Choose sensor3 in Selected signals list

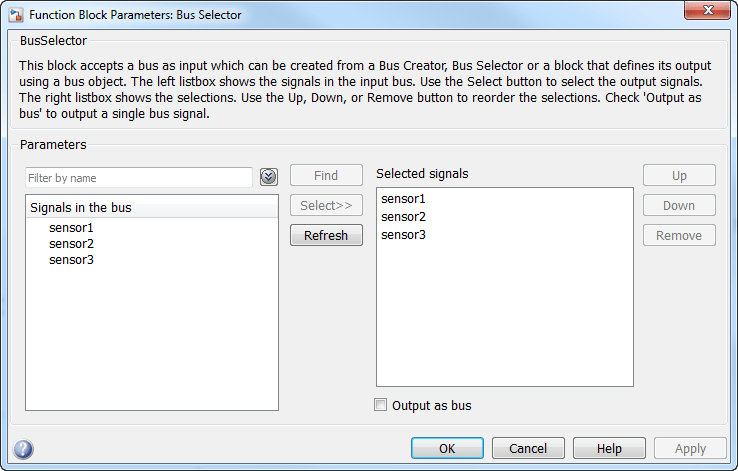(403, 235)
